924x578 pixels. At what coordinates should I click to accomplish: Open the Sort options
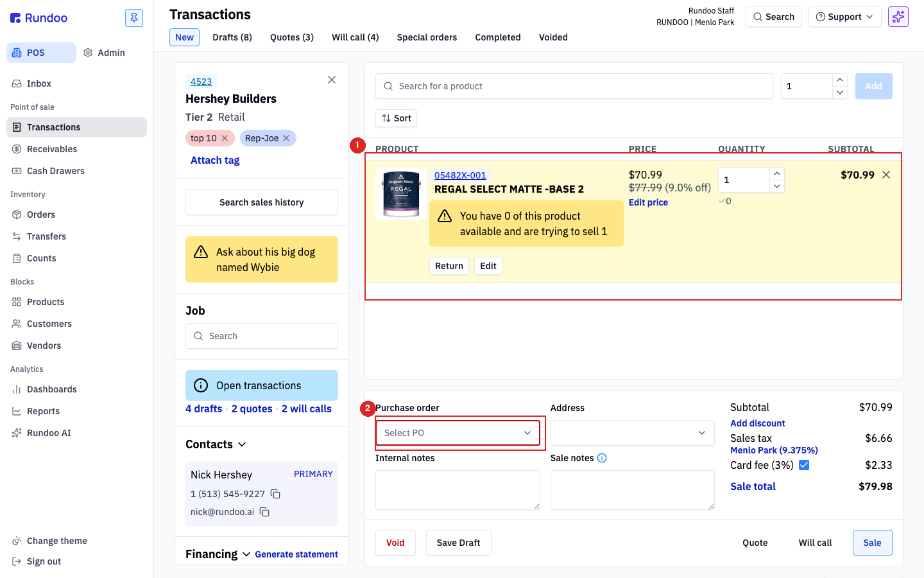(x=397, y=118)
